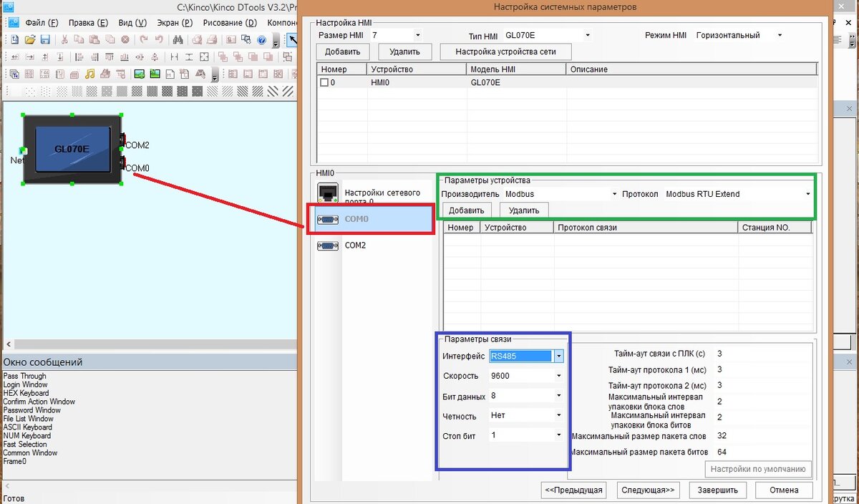The height and width of the screenshot is (504, 859).
Task: Click Fast Selection in the message window
Action: (25, 444)
